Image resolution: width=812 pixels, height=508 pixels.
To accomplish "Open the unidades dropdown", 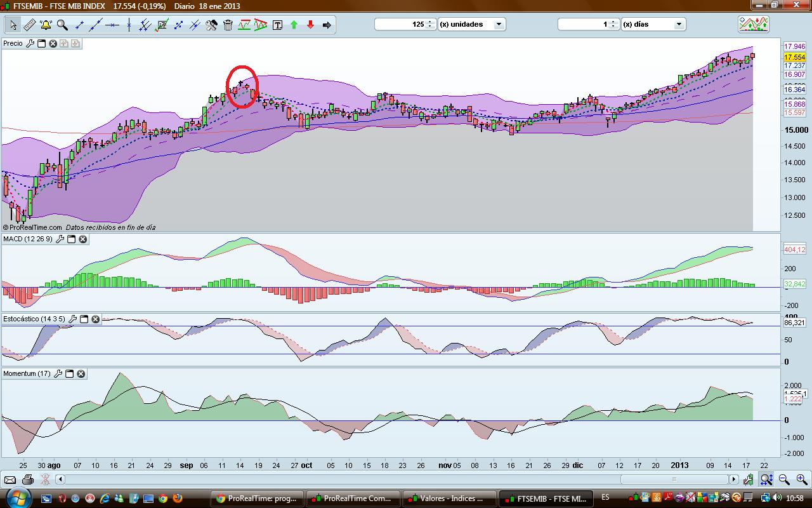I will [499, 24].
